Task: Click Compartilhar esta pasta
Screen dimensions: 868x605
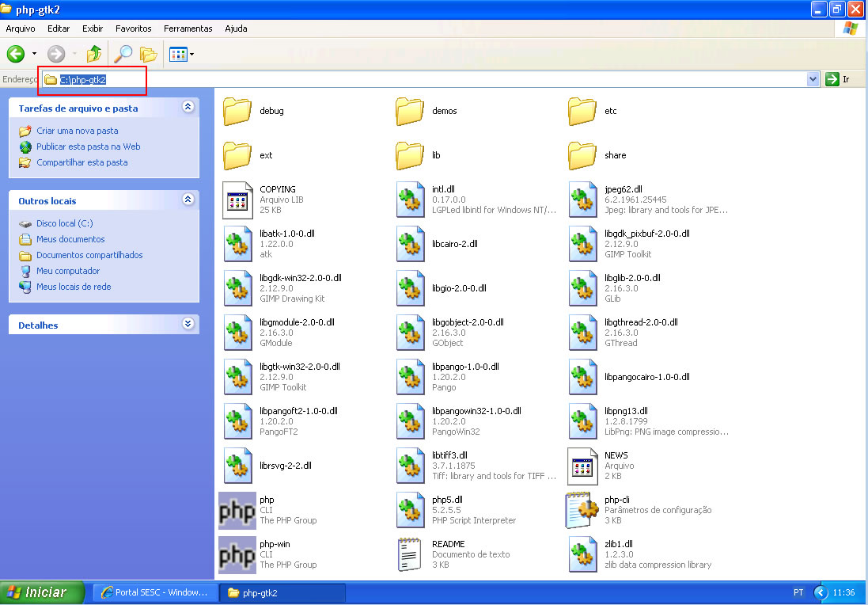Action: (82, 162)
